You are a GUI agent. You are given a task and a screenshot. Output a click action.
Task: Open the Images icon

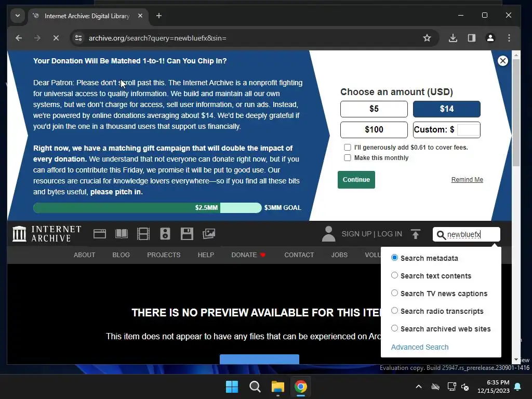tap(209, 234)
